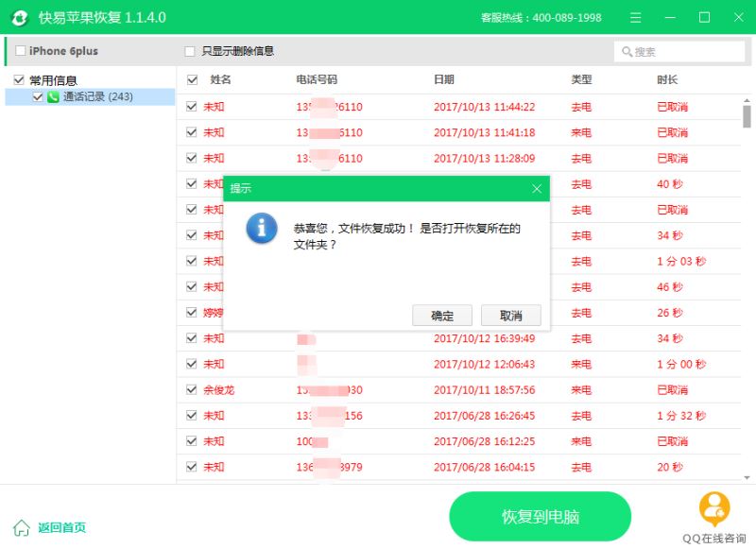Click the blue info icon in dialog
This screenshot has width=756, height=549.
click(x=262, y=229)
